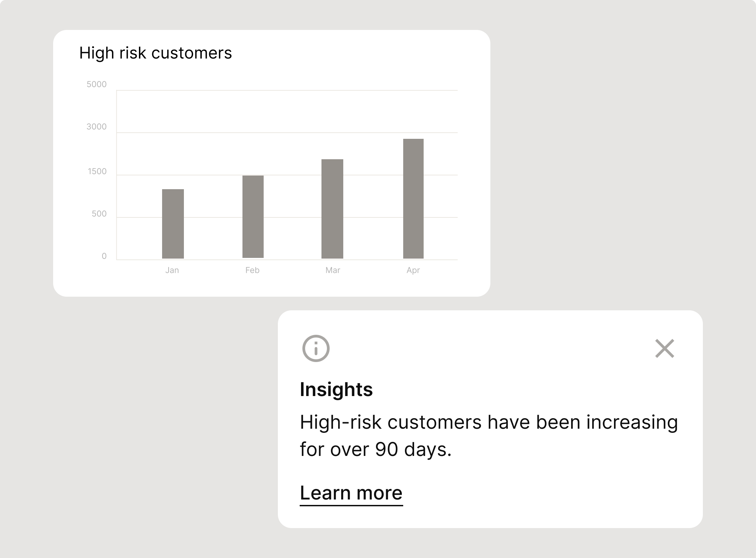Click the 5000 y-axis label
756x558 pixels.
click(x=97, y=84)
